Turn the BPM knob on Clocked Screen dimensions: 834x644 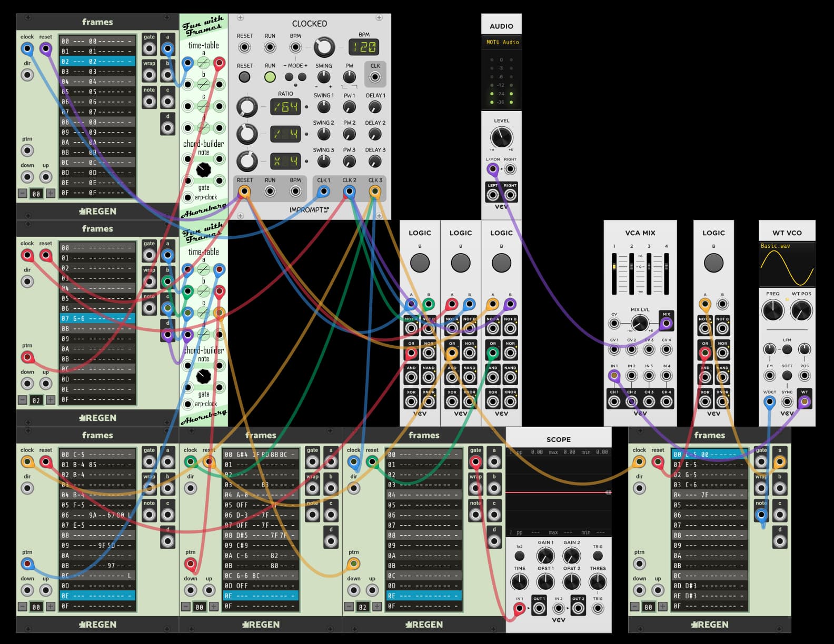click(x=324, y=47)
